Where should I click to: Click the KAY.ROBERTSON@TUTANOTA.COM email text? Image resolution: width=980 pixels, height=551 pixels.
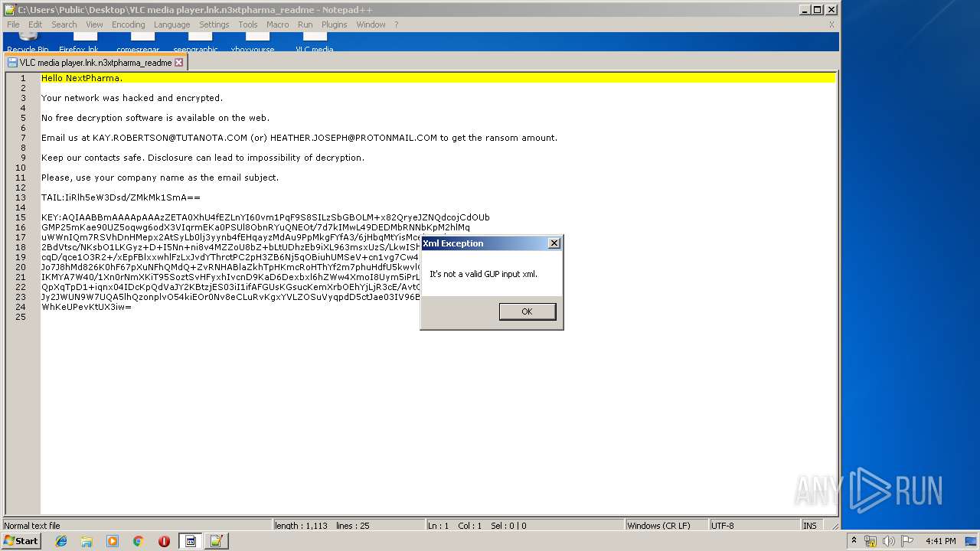[x=170, y=138]
